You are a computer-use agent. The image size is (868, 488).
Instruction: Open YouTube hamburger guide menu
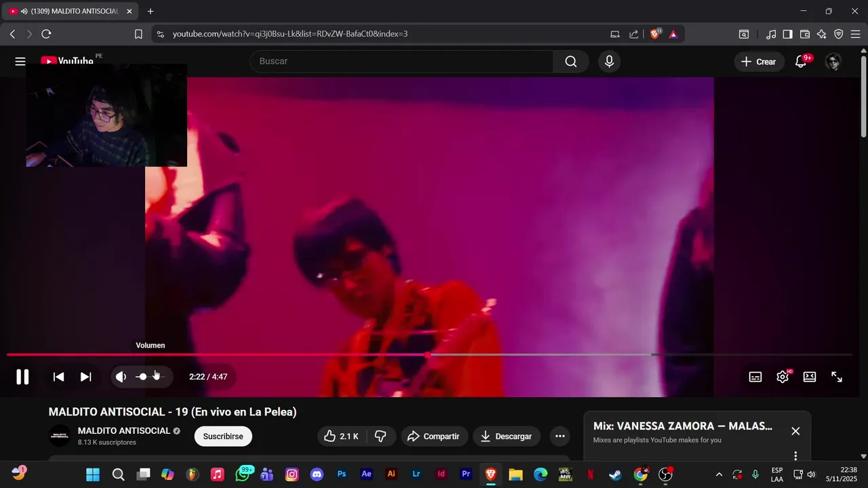coord(20,62)
